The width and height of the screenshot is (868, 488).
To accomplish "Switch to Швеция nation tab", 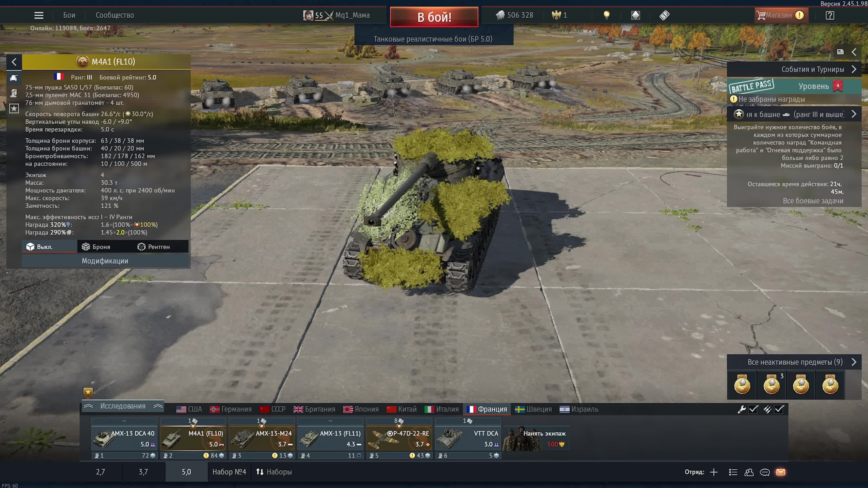I will pyautogui.click(x=533, y=409).
